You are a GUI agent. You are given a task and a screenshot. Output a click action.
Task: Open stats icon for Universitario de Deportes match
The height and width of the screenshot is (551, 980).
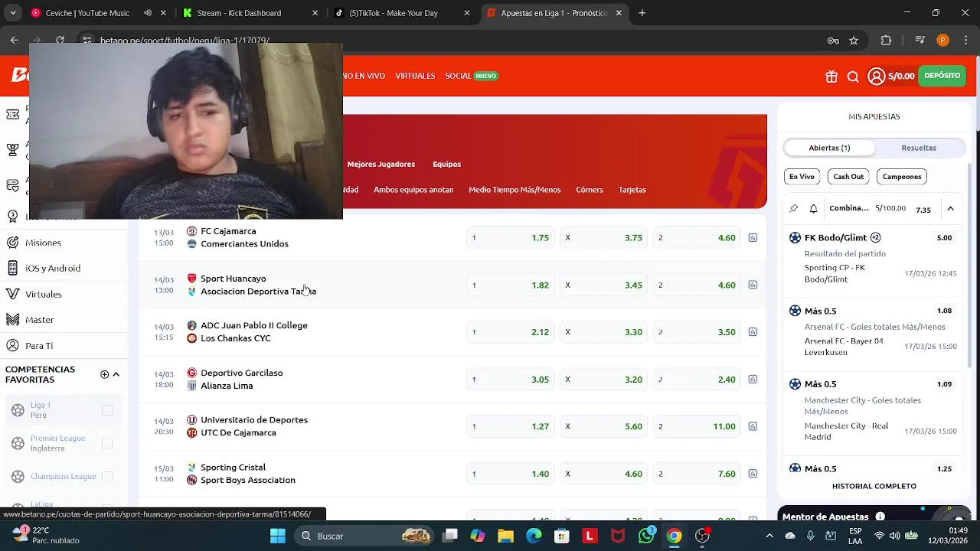point(753,427)
